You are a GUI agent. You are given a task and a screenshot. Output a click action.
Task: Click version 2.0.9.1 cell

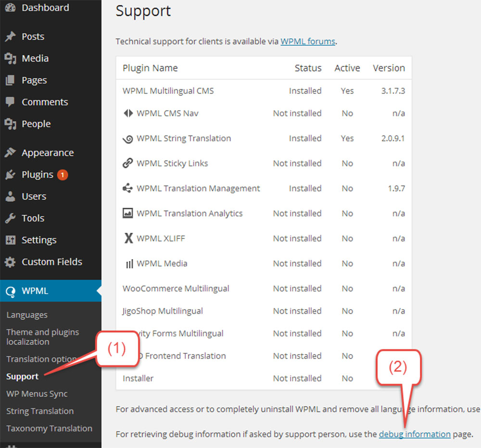[393, 138]
